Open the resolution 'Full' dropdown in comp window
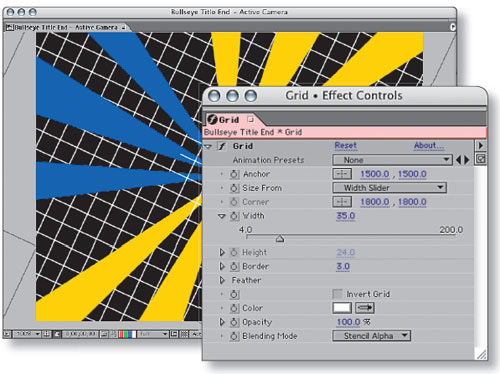Image resolution: width=500 pixels, height=374 pixels. tap(153, 334)
